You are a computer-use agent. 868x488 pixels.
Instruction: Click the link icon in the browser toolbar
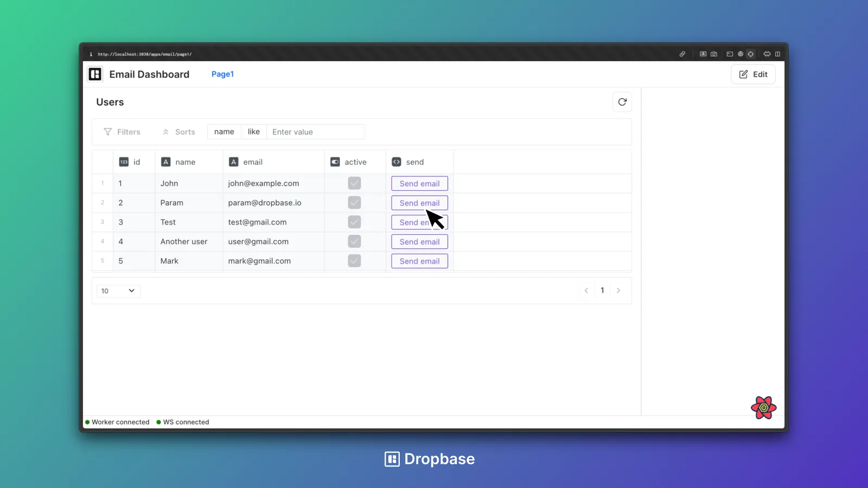pyautogui.click(x=682, y=54)
